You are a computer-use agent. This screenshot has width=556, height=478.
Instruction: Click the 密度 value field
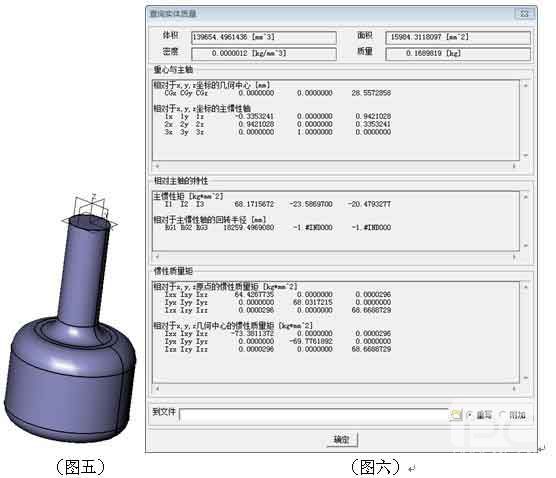(x=264, y=54)
